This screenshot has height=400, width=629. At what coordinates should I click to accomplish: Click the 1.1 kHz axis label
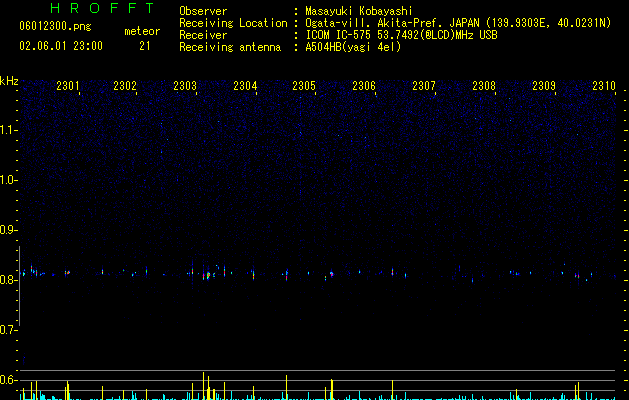[9, 130]
